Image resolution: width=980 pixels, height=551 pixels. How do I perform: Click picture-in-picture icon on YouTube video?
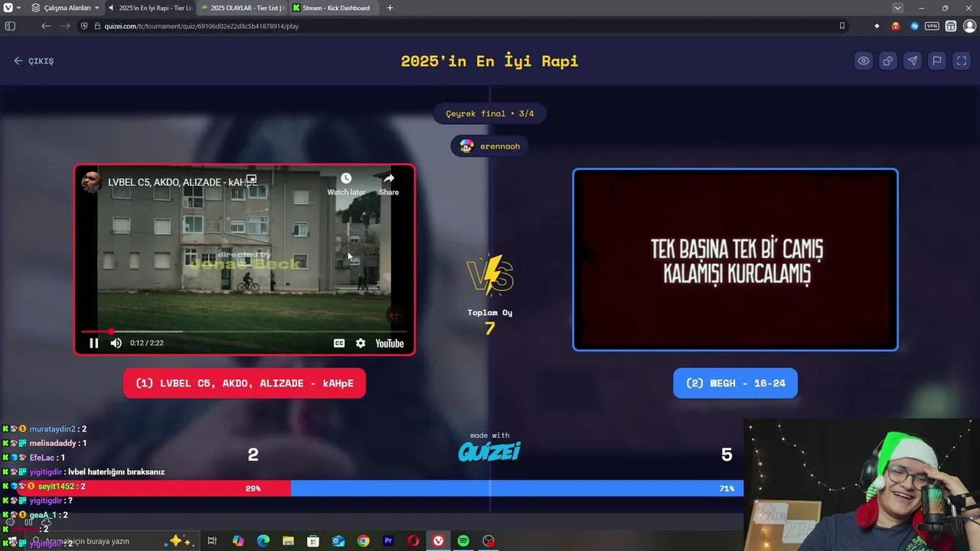click(x=251, y=180)
